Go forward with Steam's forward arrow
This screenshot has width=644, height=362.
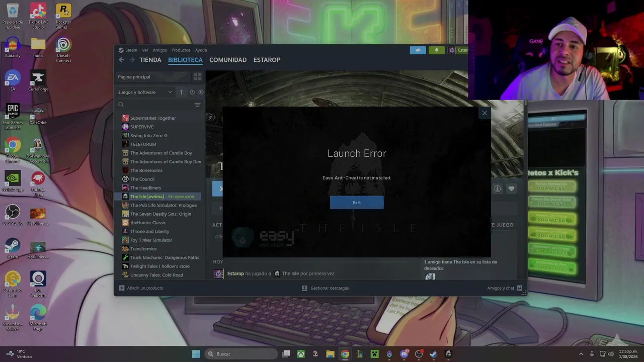click(x=132, y=60)
